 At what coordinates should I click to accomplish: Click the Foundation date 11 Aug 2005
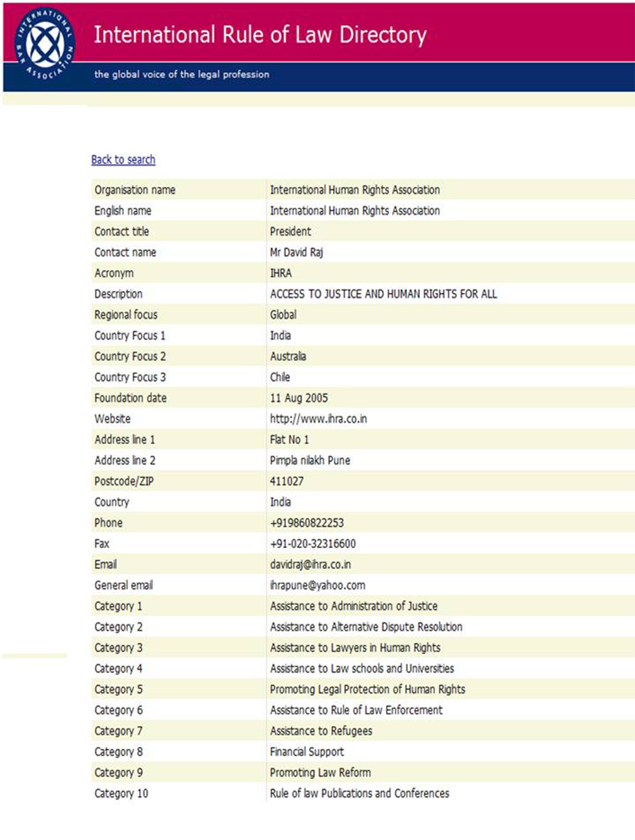[298, 398]
